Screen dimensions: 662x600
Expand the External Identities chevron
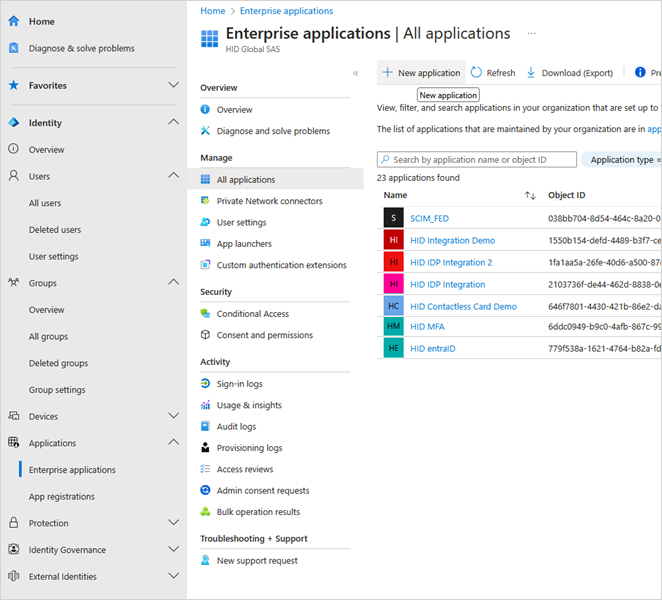(x=174, y=576)
